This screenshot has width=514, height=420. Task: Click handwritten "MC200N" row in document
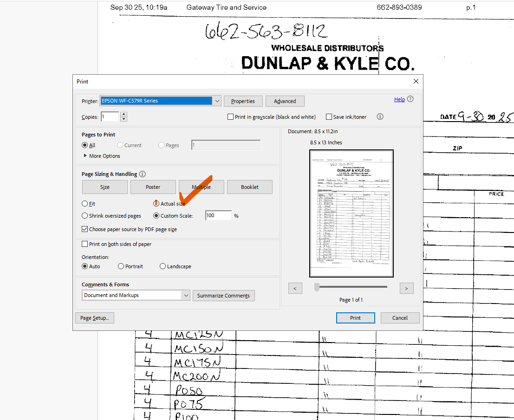click(x=197, y=375)
